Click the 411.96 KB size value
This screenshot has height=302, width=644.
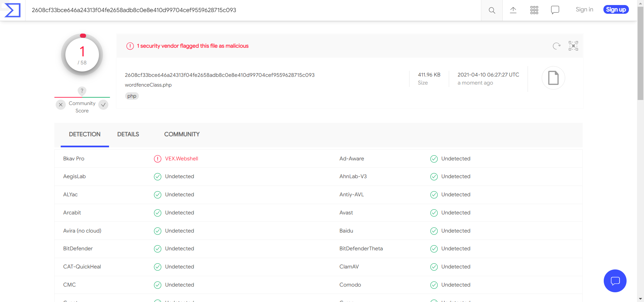[x=429, y=75]
